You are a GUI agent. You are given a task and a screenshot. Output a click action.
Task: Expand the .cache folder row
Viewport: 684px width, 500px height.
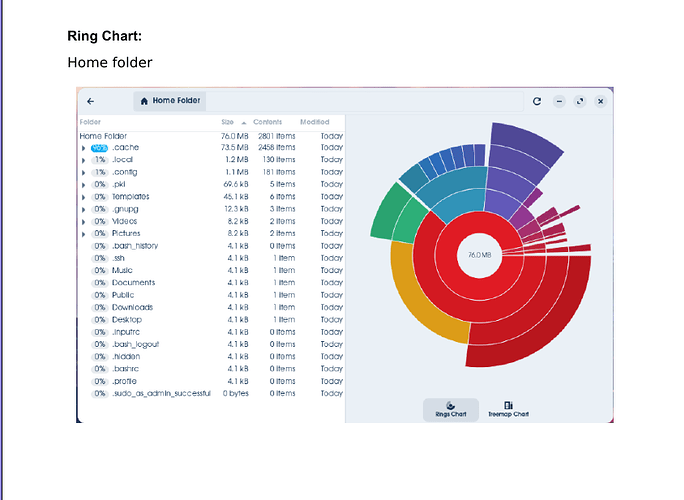[83, 148]
